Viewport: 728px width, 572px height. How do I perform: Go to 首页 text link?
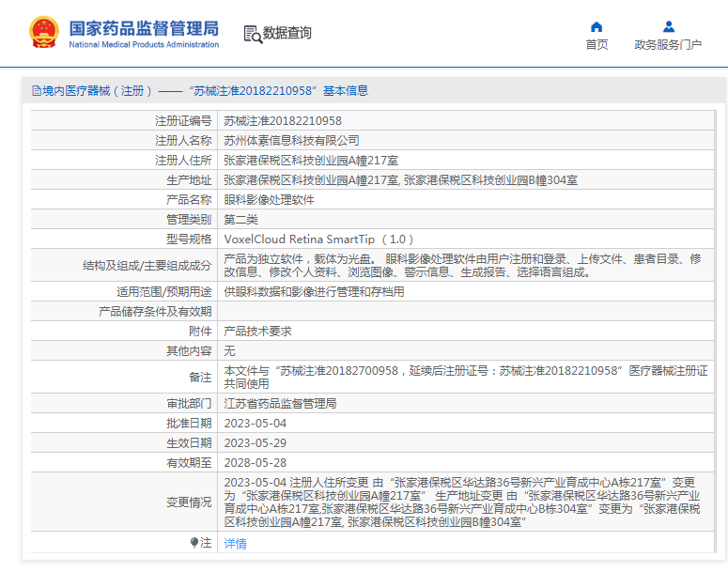[x=596, y=44]
